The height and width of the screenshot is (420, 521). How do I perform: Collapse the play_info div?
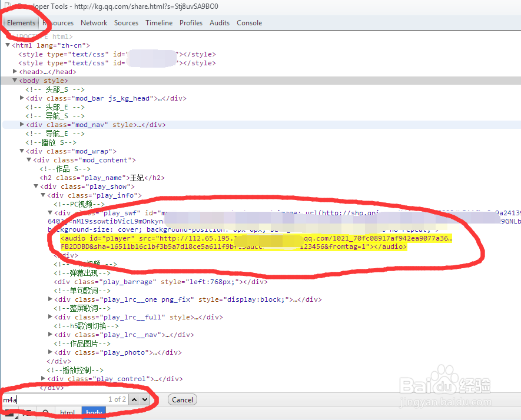[x=43, y=195]
